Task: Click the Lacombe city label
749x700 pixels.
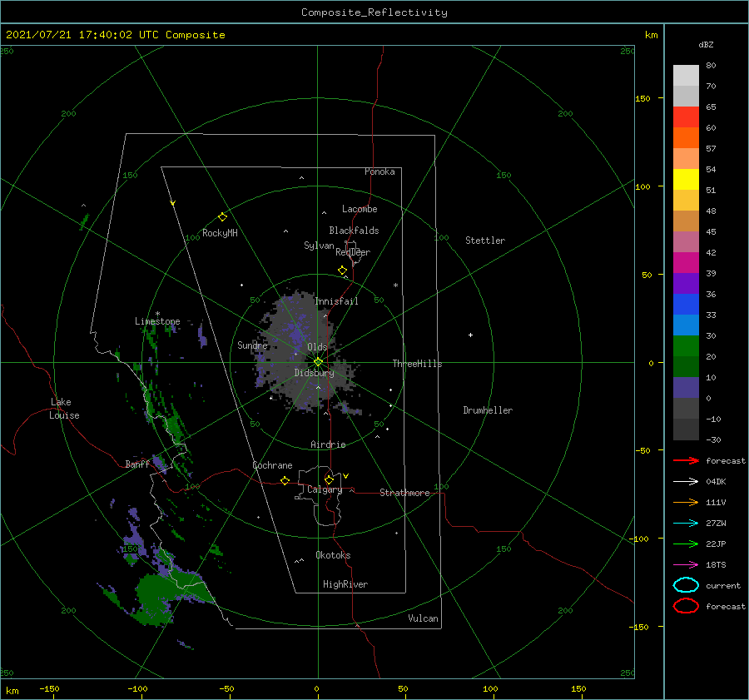Action: [360, 209]
